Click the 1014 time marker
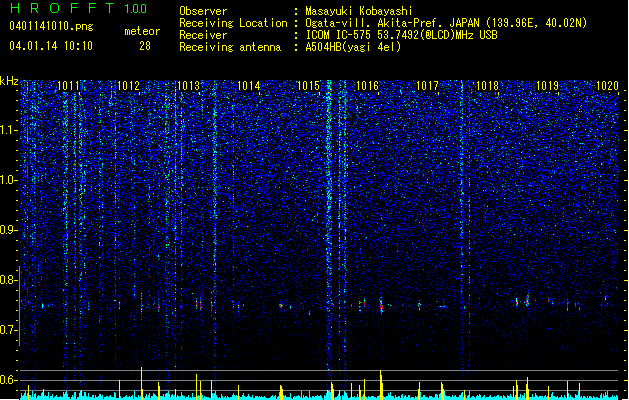Viewport: 629px width, 400px height. pyautogui.click(x=248, y=85)
